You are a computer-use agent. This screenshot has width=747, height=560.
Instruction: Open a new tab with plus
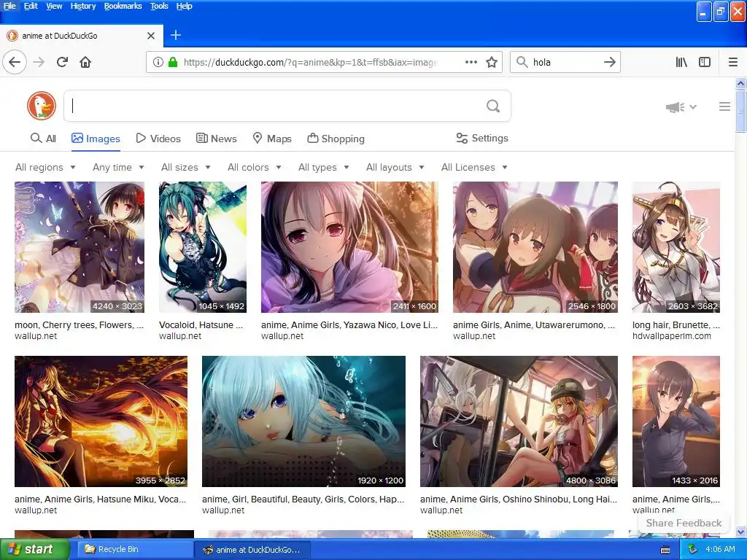[176, 35]
